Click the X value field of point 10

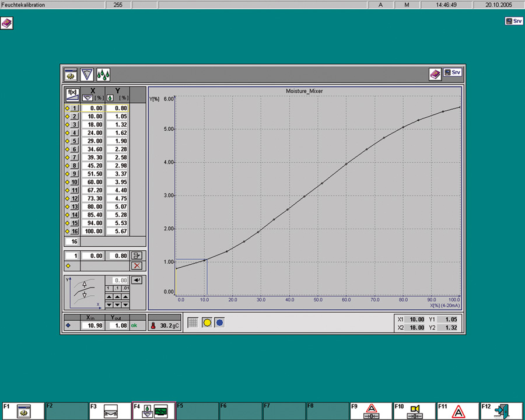point(93,182)
